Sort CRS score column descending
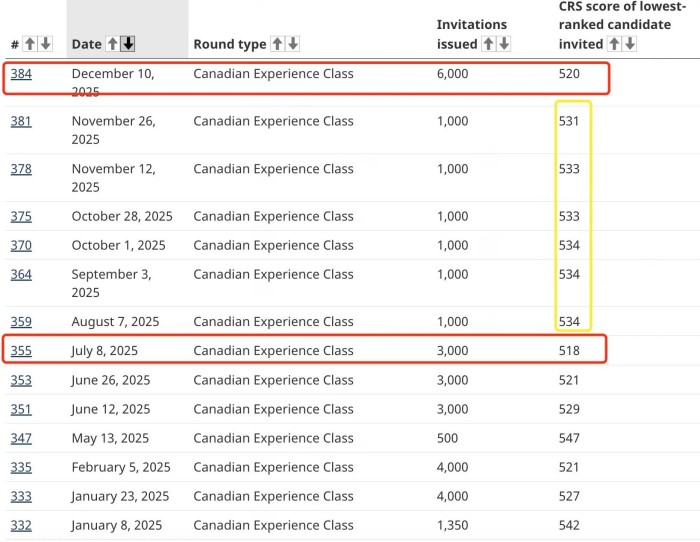700x542 pixels. click(630, 44)
